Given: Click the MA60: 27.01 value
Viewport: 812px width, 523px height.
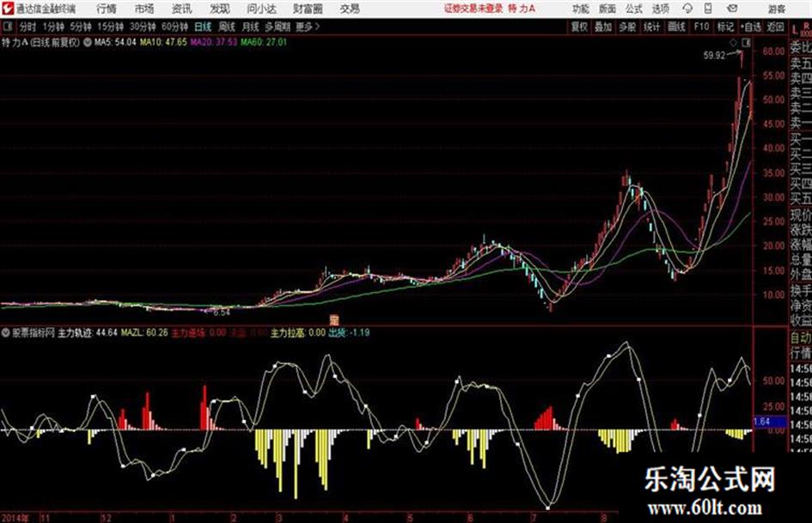Looking at the screenshot, I should point(263,42).
